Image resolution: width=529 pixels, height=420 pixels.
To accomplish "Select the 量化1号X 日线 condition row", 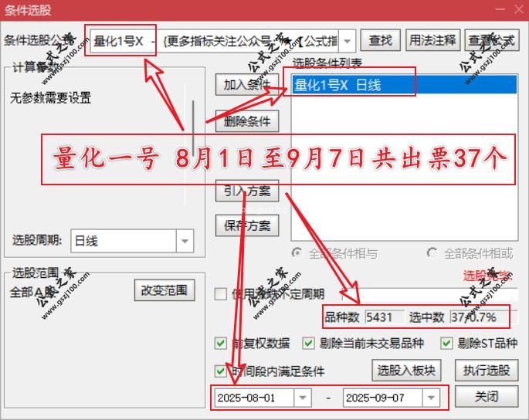I will 404,85.
